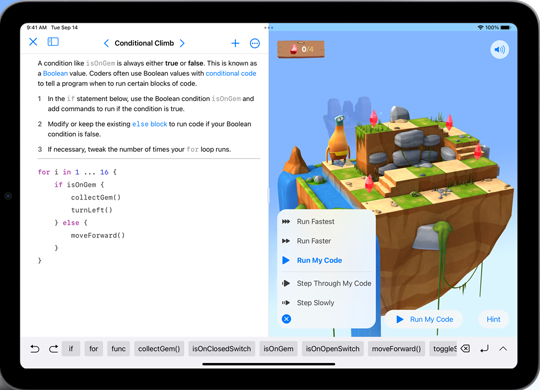Toggle the sidebar panel icon
Screen dimensions: 540x390
(x=53, y=42)
